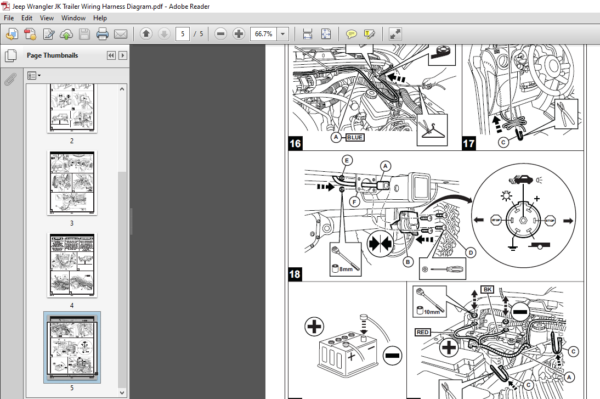600x399 pixels.
Task: Toggle the Page Thumbnails pane icon
Action: tap(11, 55)
